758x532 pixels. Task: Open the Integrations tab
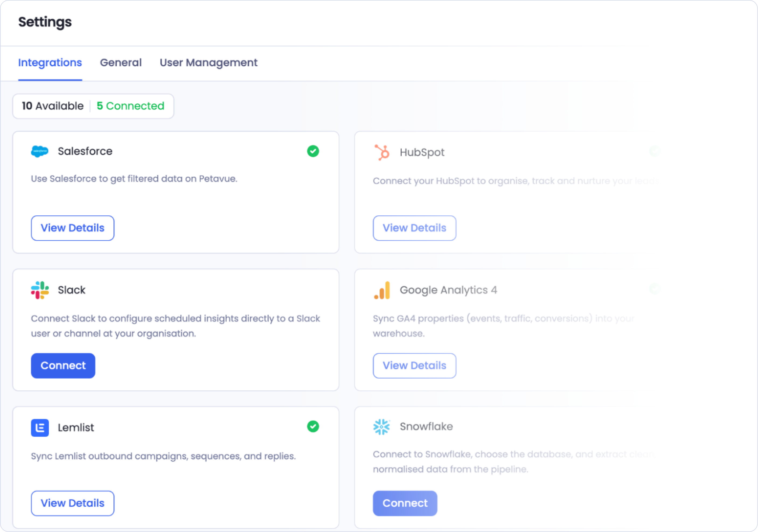[50, 63]
